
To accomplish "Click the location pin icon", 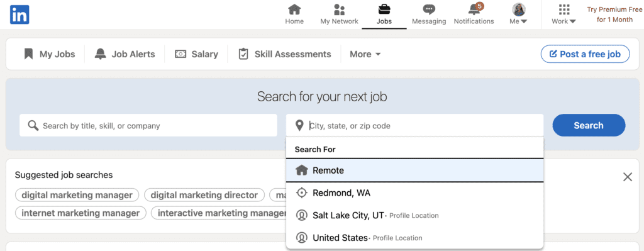I will pyautogui.click(x=300, y=125).
